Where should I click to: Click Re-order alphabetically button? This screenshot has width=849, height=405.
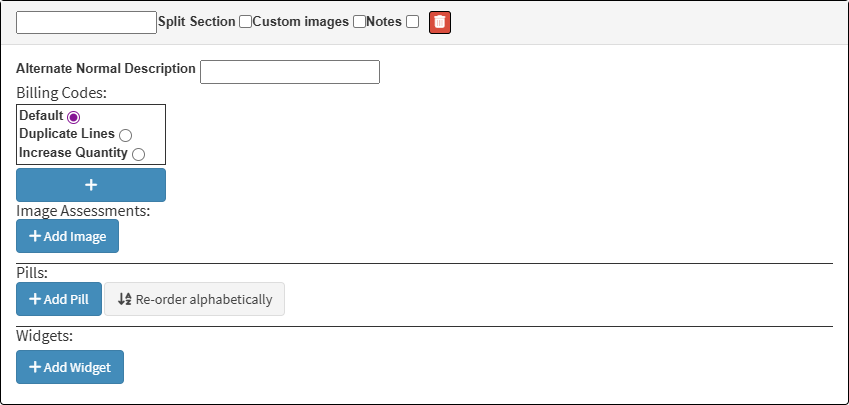(x=195, y=299)
